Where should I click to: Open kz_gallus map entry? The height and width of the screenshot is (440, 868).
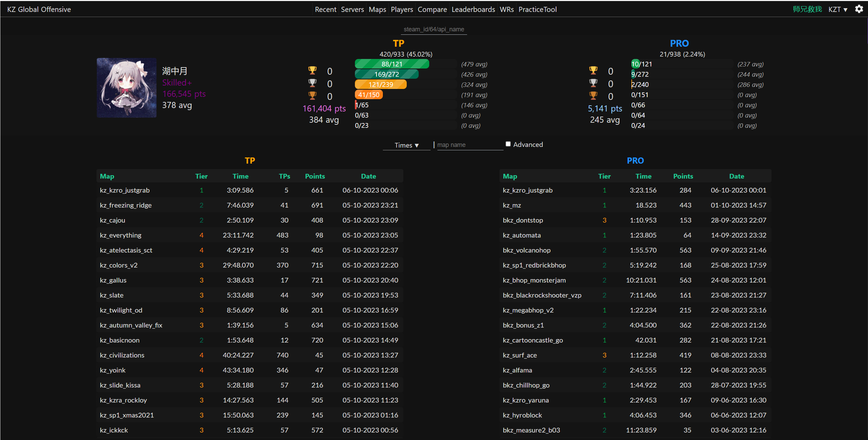[x=113, y=280]
